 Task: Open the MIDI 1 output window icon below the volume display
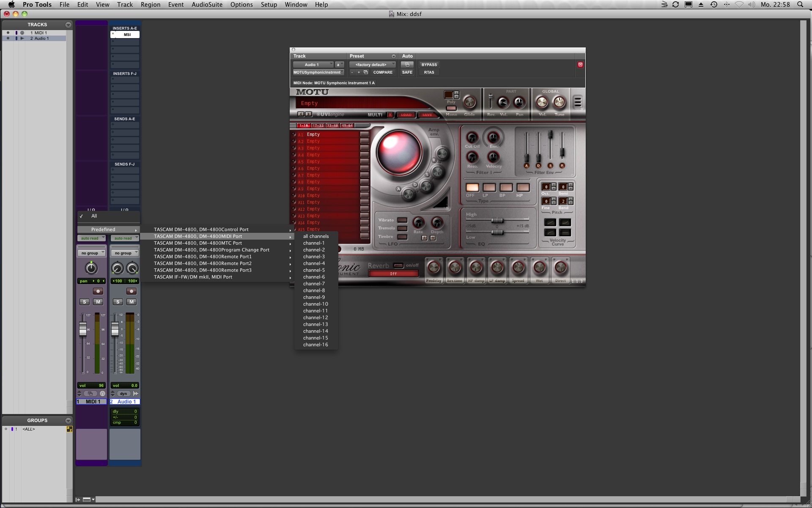(x=90, y=394)
